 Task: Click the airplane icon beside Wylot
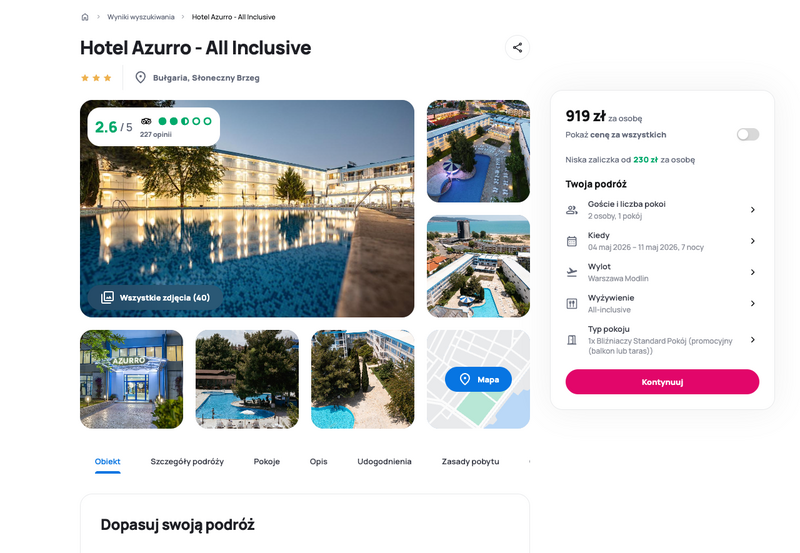[572, 272]
